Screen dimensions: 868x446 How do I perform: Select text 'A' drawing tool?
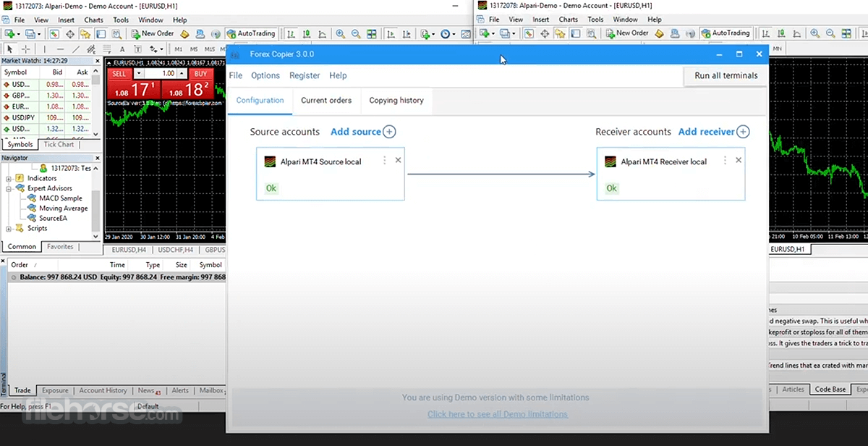point(122,49)
